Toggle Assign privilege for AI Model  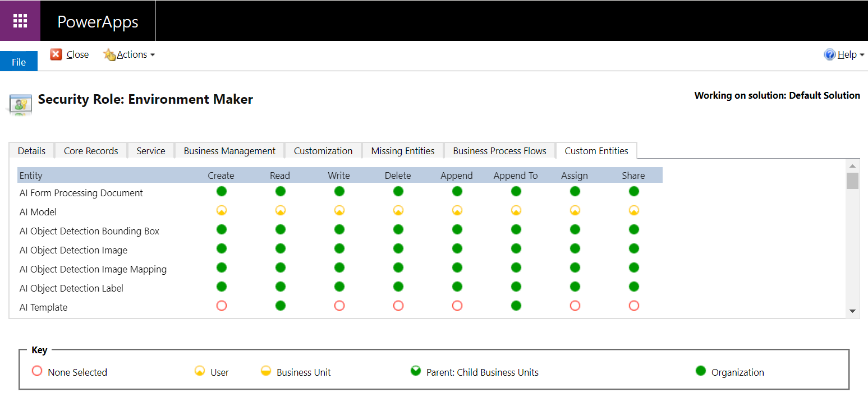575,210
